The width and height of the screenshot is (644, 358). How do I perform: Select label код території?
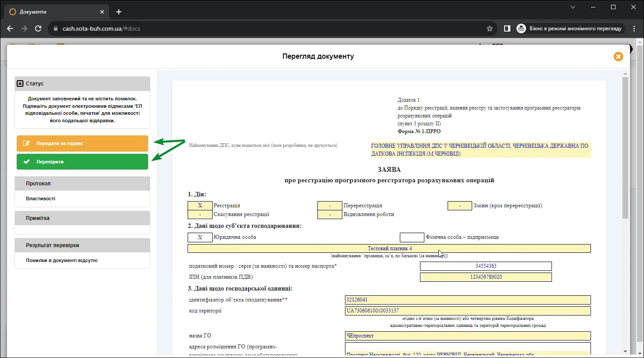(205, 311)
